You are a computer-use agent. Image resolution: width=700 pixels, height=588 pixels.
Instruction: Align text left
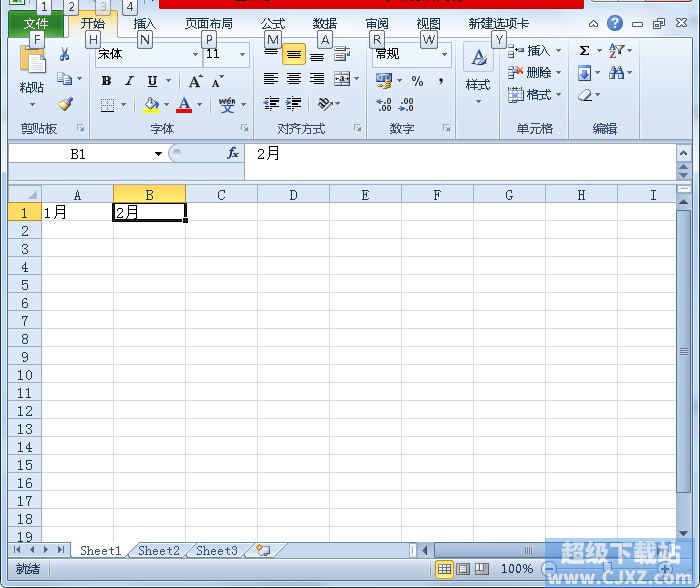click(x=271, y=79)
